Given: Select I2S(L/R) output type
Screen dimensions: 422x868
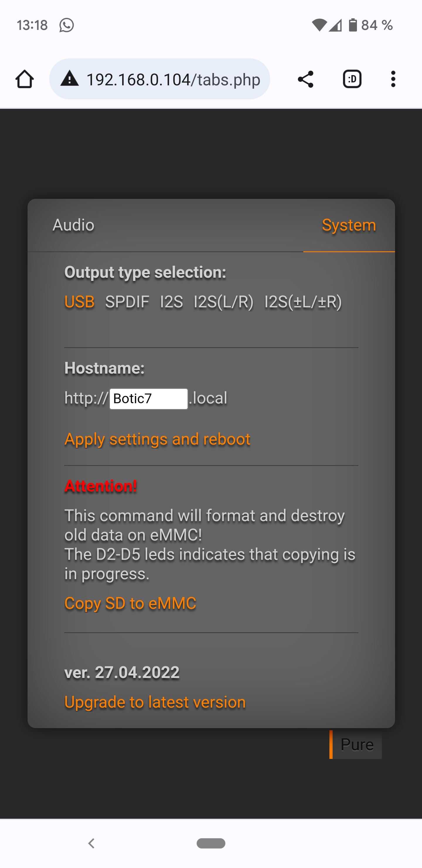Looking at the screenshot, I should coord(224,301).
